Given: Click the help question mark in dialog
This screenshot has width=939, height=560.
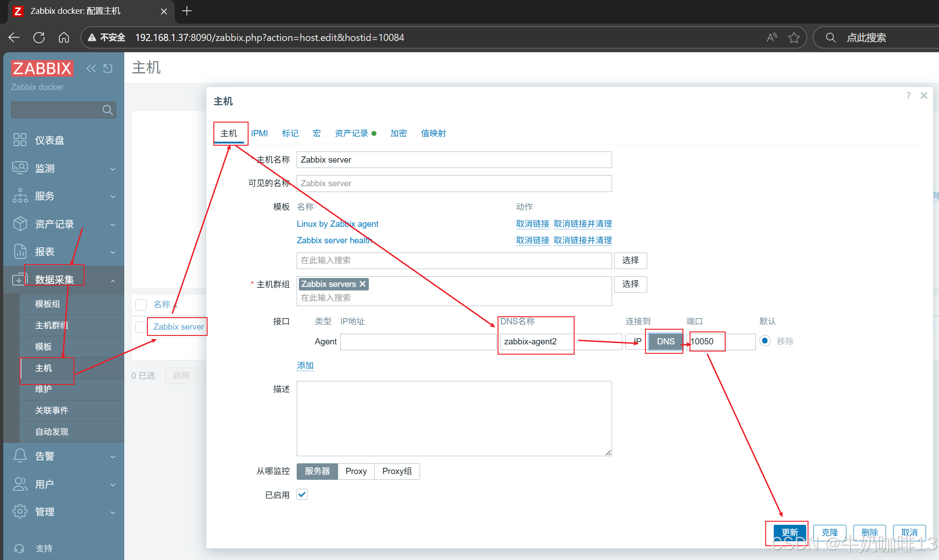Looking at the screenshot, I should 908,95.
